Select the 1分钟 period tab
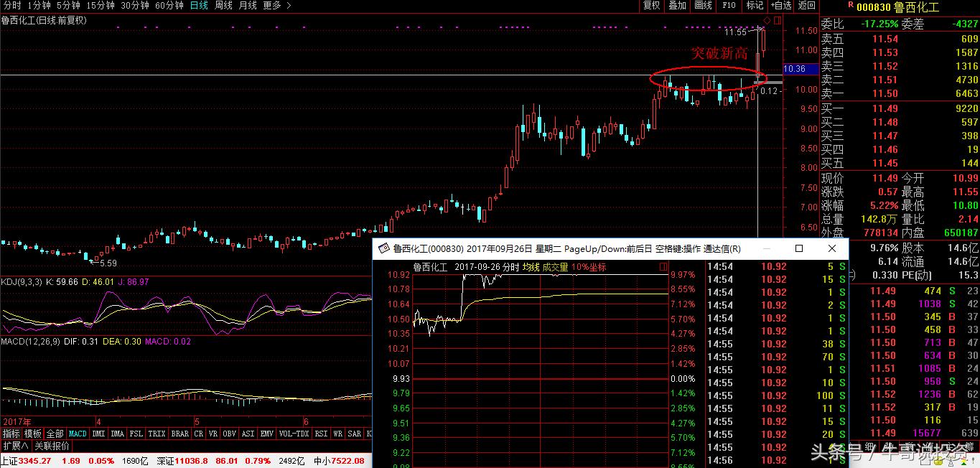The image size is (980, 468). [x=39, y=5]
